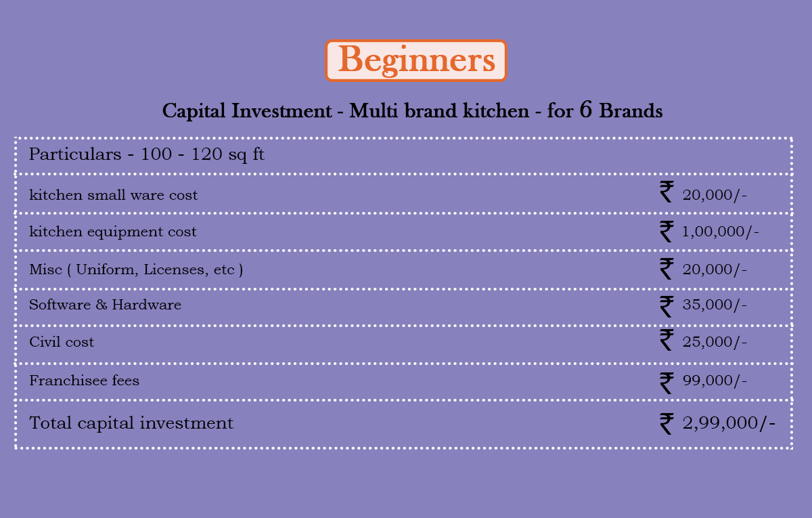Select the kitchen equipment cost label
Image resolution: width=812 pixels, height=518 pixels.
pyautogui.click(x=113, y=232)
